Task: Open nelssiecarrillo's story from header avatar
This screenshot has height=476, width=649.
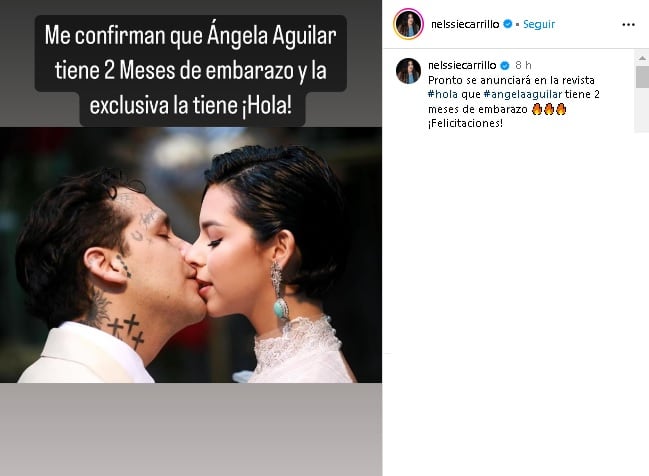Action: 409,24
